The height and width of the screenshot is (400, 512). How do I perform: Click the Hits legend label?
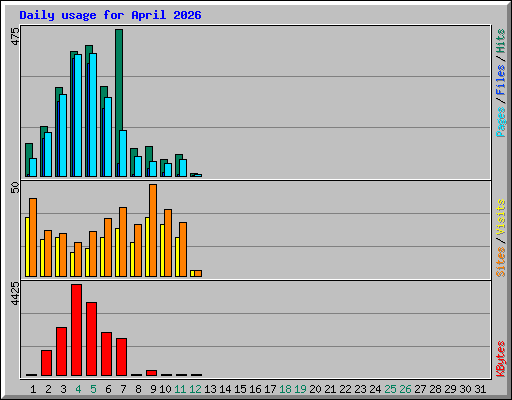(501, 41)
